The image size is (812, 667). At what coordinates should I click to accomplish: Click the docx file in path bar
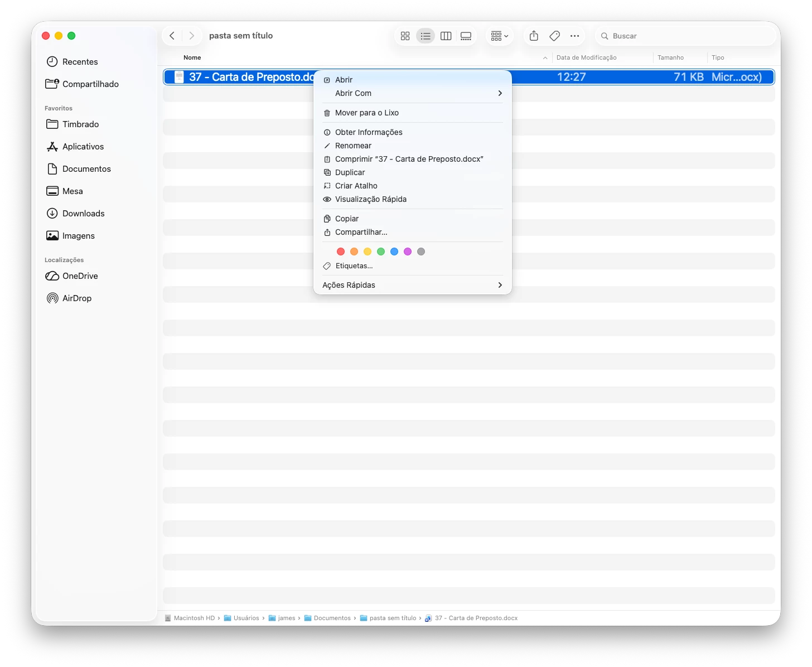(x=471, y=618)
